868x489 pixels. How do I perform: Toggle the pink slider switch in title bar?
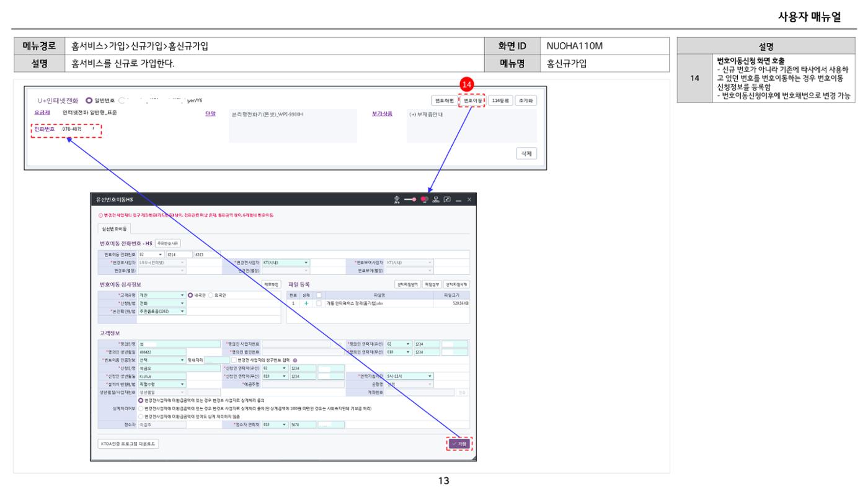(x=410, y=199)
